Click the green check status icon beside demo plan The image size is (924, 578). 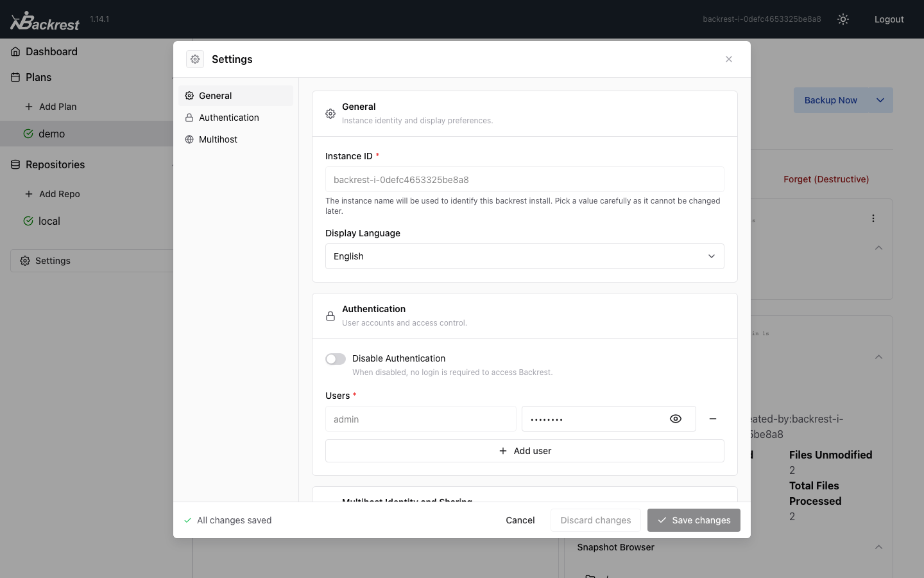click(x=28, y=134)
